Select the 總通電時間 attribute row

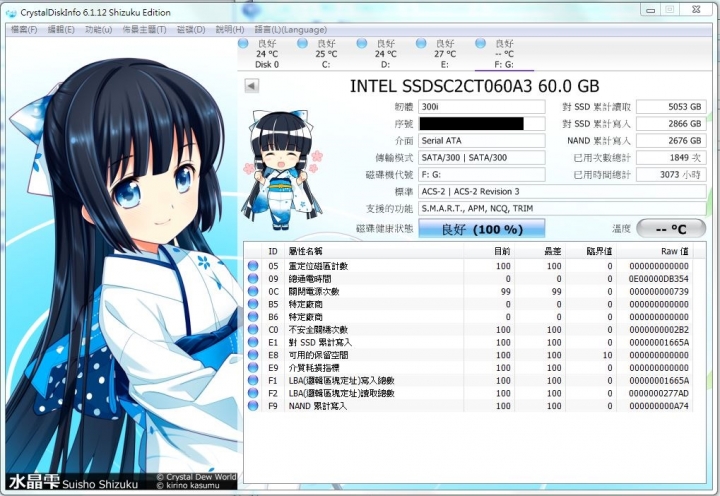[x=468, y=279]
